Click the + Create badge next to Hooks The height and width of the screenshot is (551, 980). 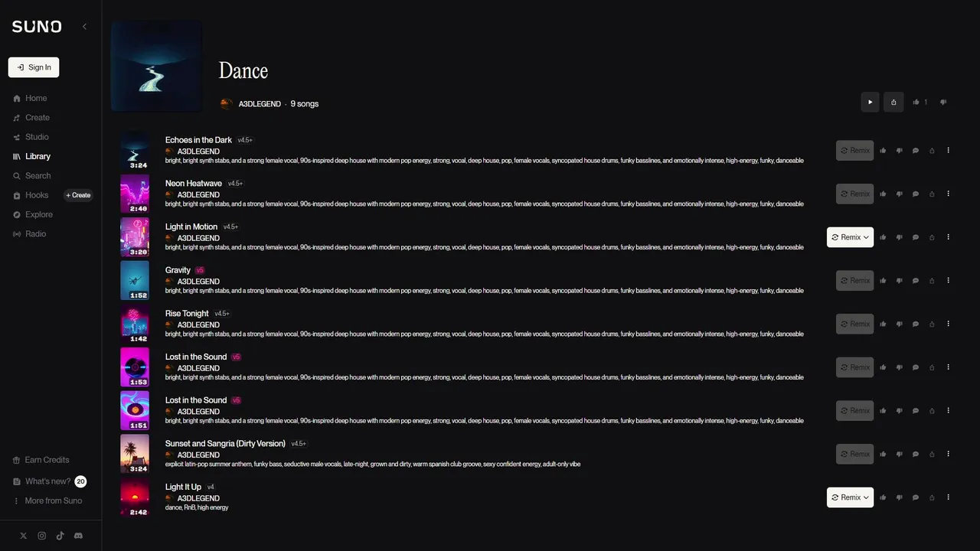[x=78, y=195]
